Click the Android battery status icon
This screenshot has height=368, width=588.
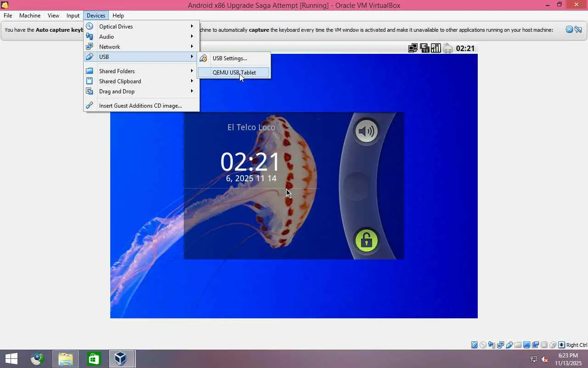pyautogui.click(x=448, y=48)
